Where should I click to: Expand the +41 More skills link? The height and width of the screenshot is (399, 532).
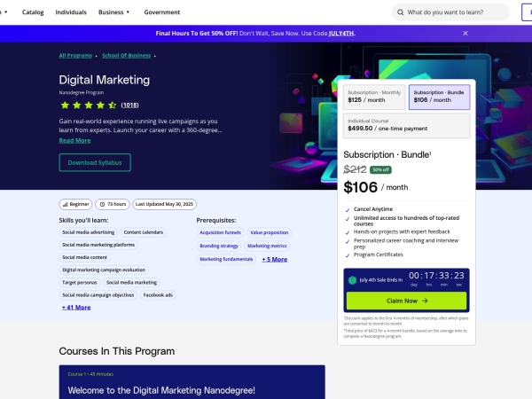tap(76, 308)
